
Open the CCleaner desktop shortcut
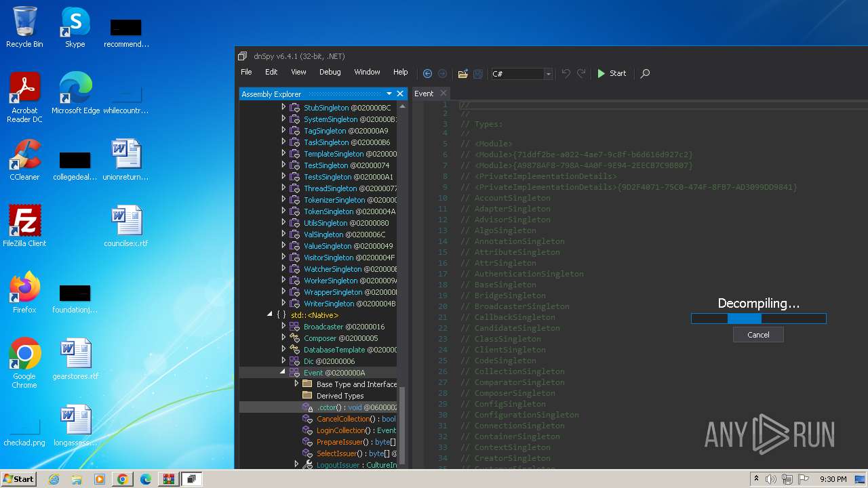tap(24, 160)
